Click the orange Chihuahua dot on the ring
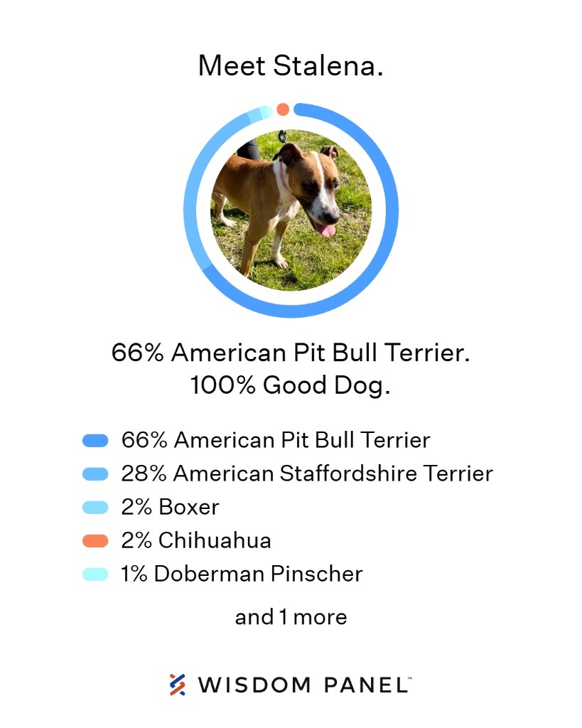 (x=283, y=109)
